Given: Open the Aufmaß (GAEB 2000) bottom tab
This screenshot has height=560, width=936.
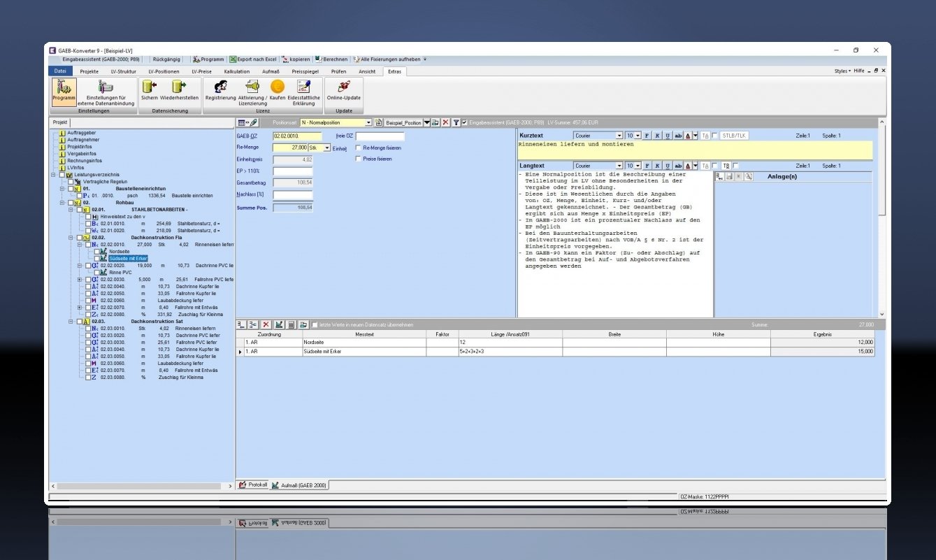Looking at the screenshot, I should 298,484.
